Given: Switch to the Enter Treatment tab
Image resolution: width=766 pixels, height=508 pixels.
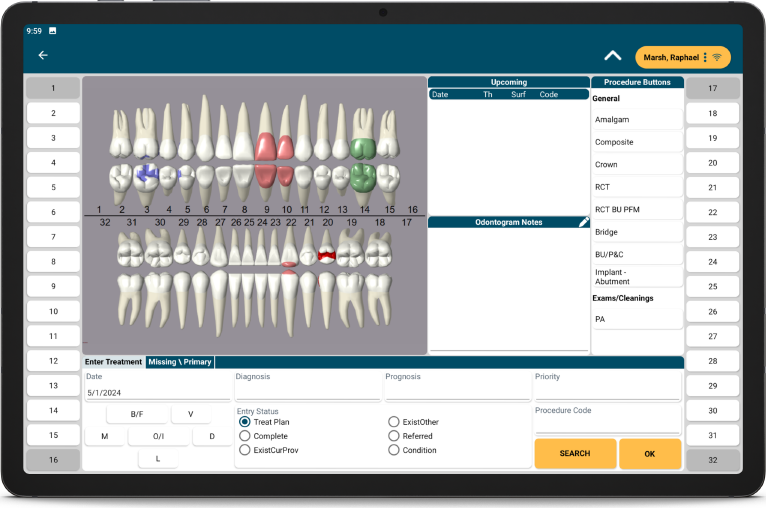Looking at the screenshot, I should [x=113, y=362].
